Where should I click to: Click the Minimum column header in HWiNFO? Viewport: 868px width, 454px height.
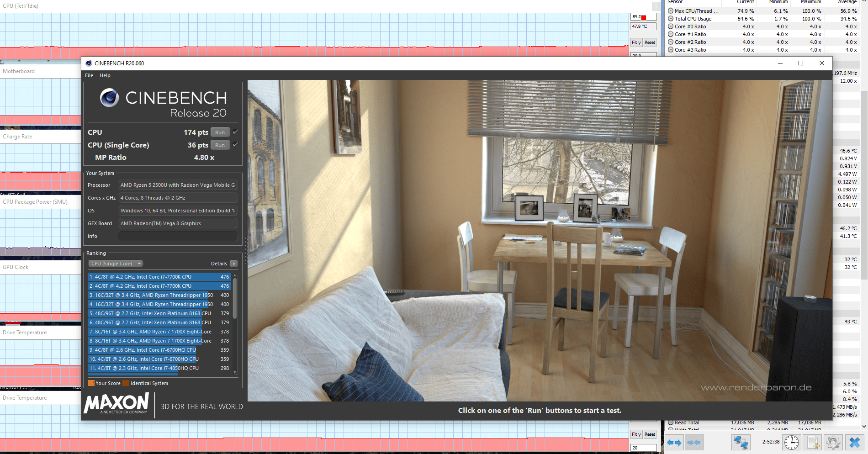click(778, 2)
